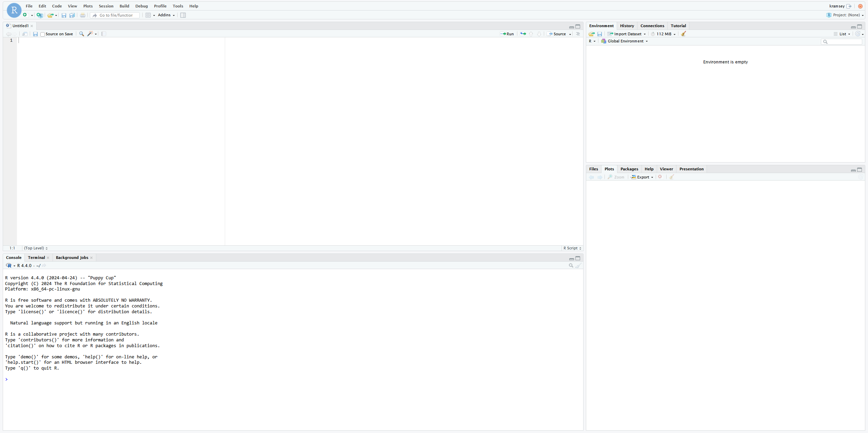Click the console prompt line
The image size is (868, 433).
(x=293, y=379)
